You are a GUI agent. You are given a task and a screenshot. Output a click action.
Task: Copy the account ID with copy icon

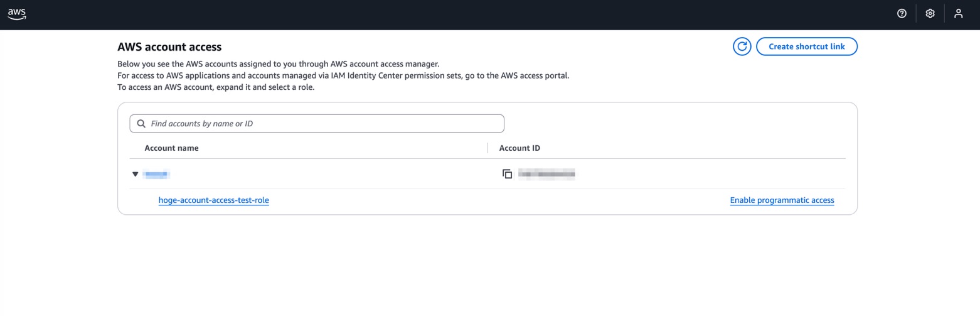[508, 174]
